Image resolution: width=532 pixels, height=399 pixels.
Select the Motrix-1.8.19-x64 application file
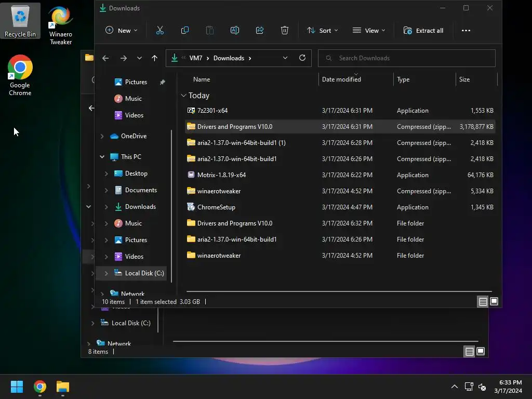[x=221, y=175]
